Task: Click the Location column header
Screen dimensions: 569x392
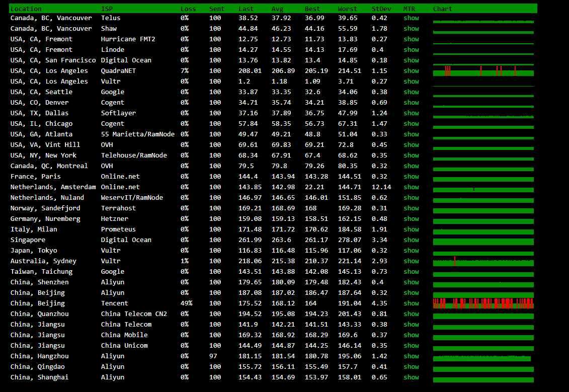Action: point(26,9)
